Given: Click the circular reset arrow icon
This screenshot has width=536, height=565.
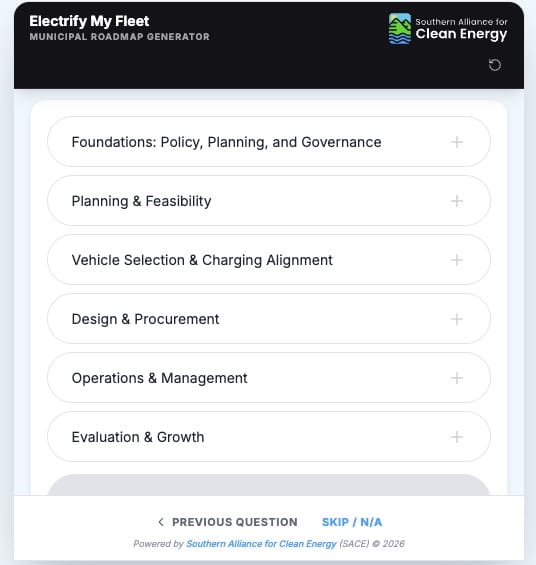Looking at the screenshot, I should point(495,65).
